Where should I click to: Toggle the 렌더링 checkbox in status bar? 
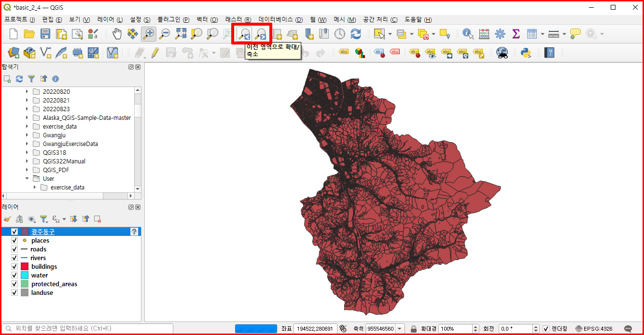coord(546,329)
